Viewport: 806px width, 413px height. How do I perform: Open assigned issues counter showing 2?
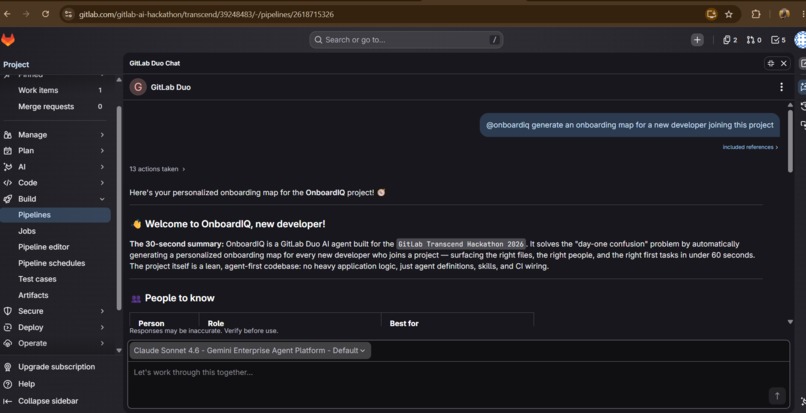tap(730, 40)
